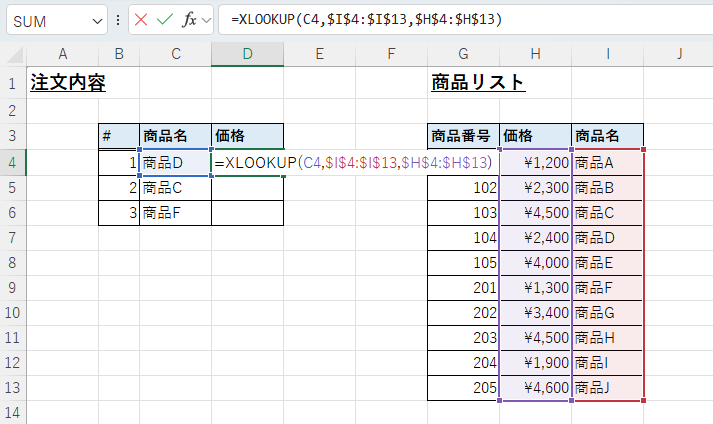Select the column H header
Screen dimensions: 713x424
pyautogui.click(x=535, y=53)
